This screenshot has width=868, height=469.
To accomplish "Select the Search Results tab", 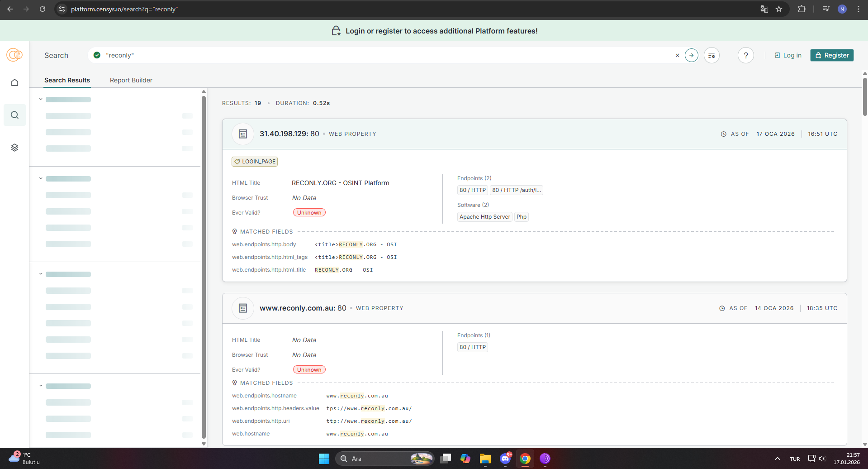I will point(67,80).
